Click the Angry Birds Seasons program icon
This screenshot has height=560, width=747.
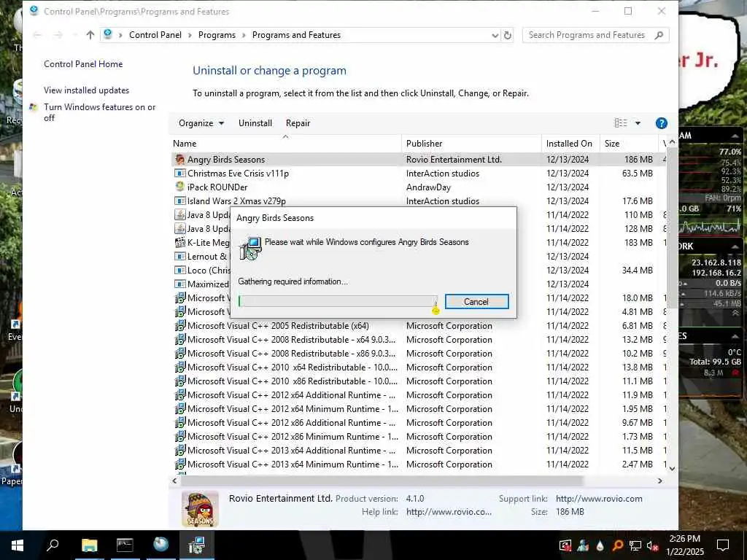[179, 160]
